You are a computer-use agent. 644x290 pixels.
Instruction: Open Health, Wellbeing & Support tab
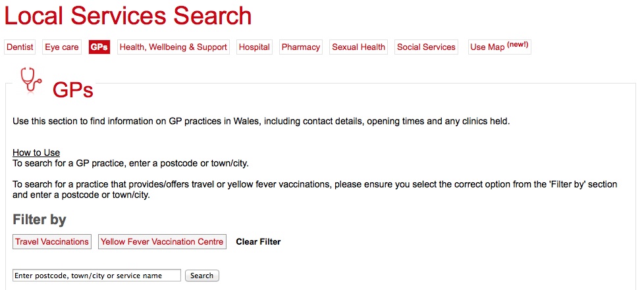coord(173,47)
